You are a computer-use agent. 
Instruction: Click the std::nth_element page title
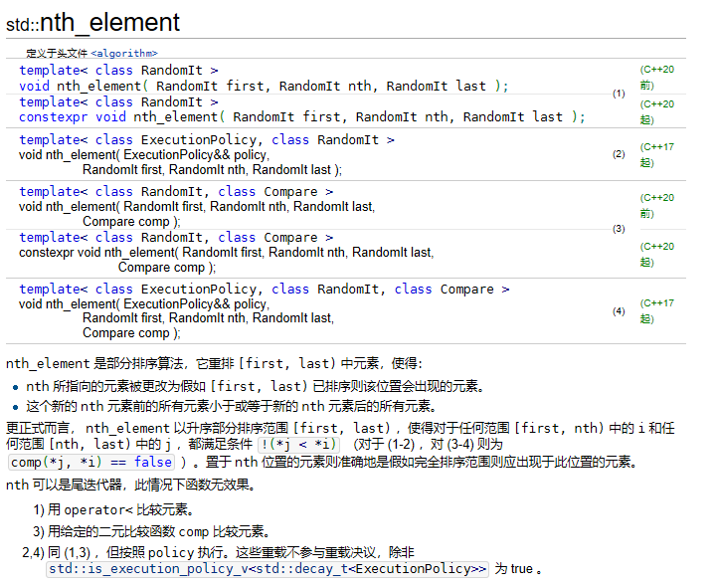[92, 23]
